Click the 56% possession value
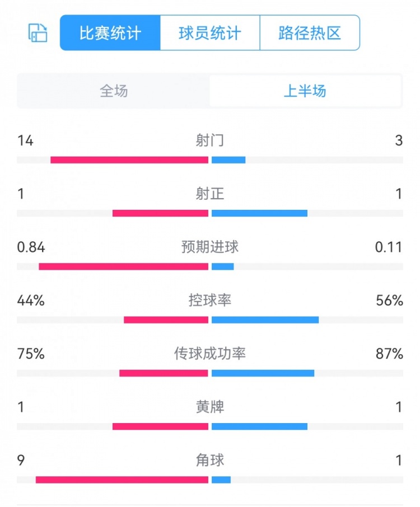 390,301
